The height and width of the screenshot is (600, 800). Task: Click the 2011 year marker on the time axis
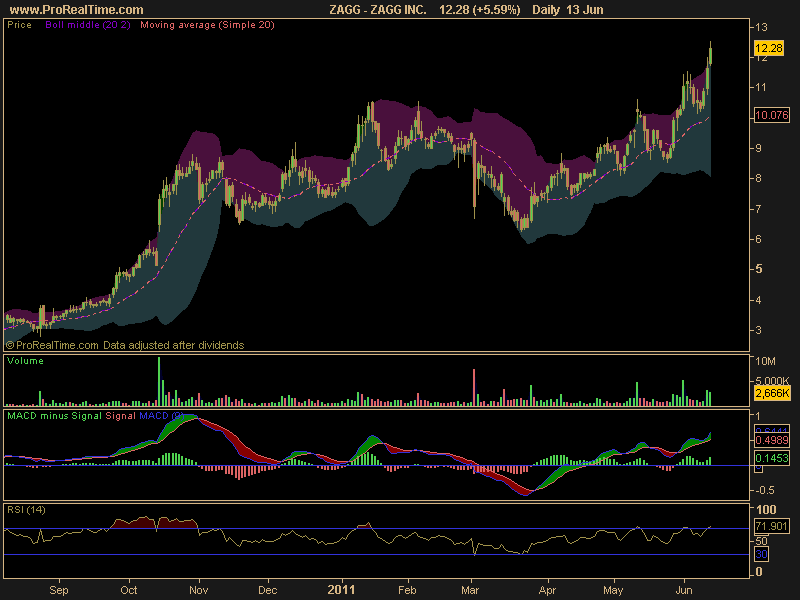tap(341, 590)
